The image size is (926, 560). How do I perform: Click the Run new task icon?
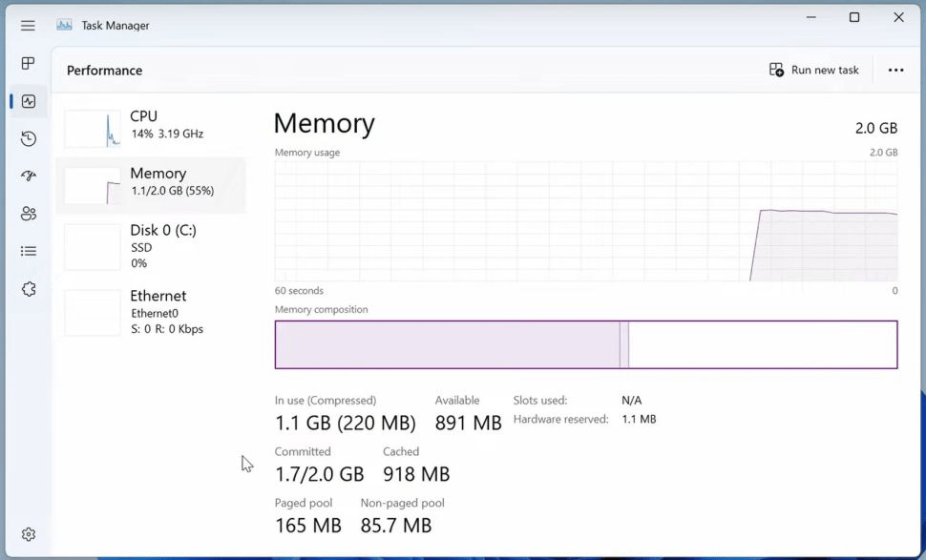click(777, 70)
